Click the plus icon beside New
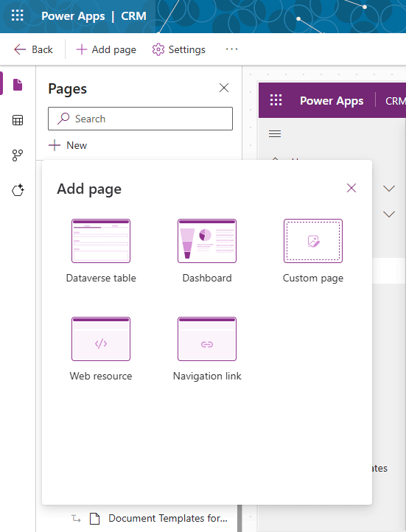 pyautogui.click(x=55, y=146)
